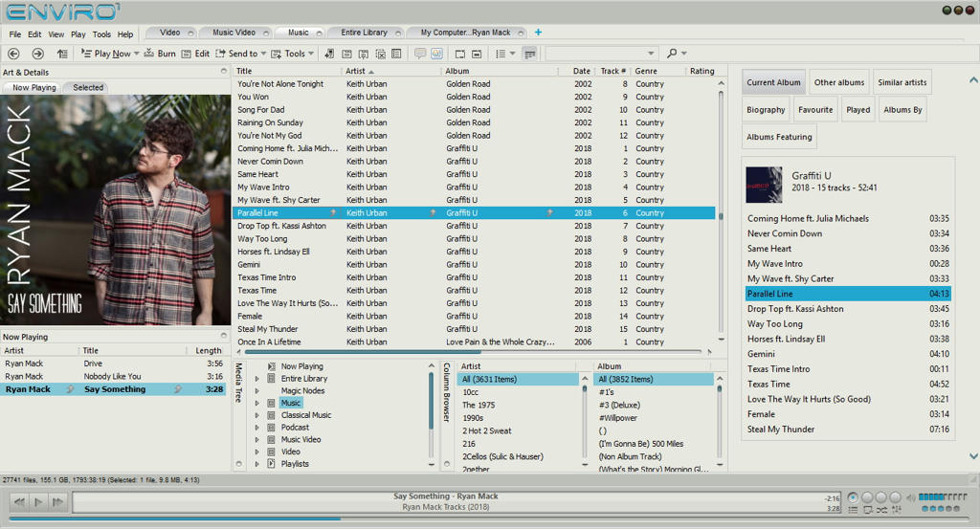Expand the Podcast tree node
Viewport: 980px width, 529px height.
click(256, 428)
